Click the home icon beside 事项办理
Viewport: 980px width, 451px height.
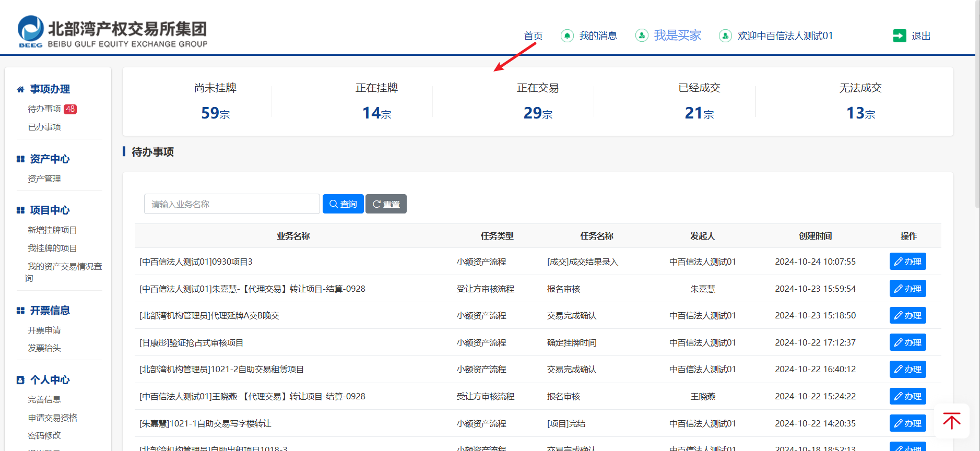[x=20, y=89]
